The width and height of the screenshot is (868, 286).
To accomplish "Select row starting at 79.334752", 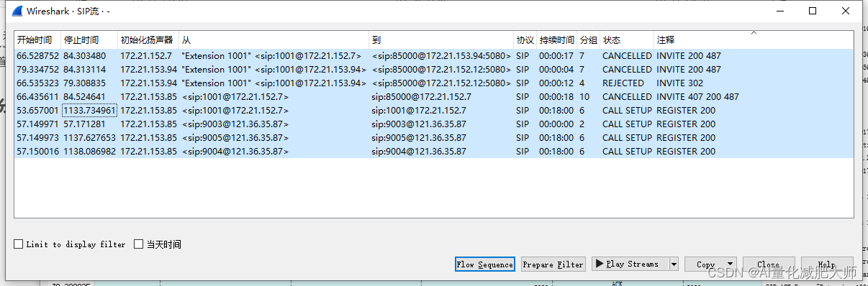I will 434,69.
